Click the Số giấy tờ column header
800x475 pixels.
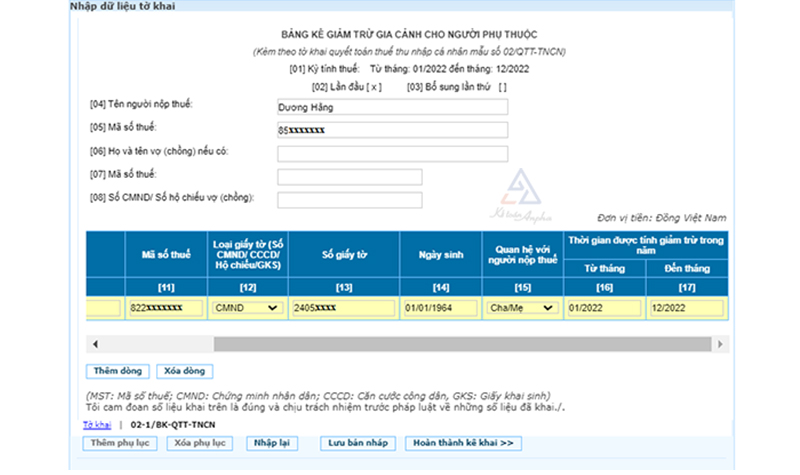(344, 255)
